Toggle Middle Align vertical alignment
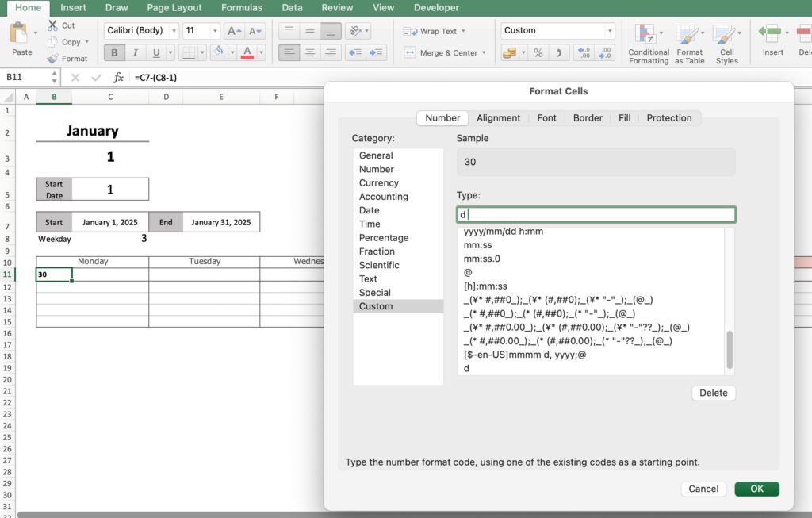Viewport: 812px width, 518px height. click(x=310, y=31)
